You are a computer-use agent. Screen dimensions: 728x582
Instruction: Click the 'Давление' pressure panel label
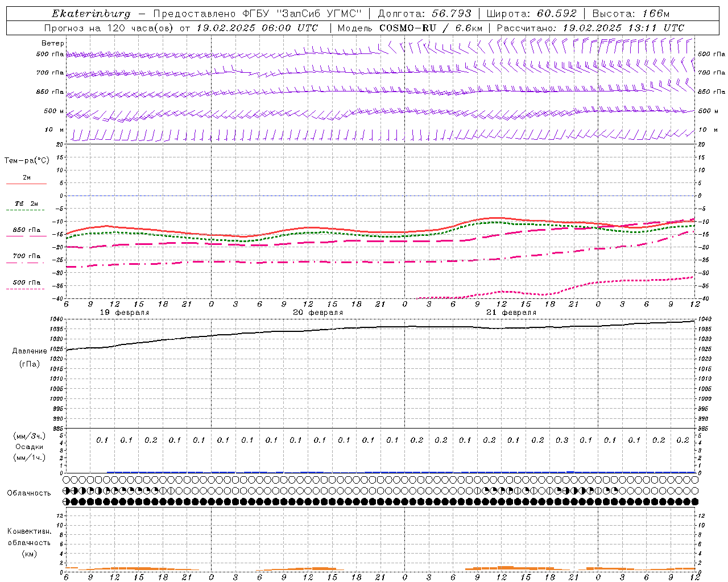pos(30,351)
